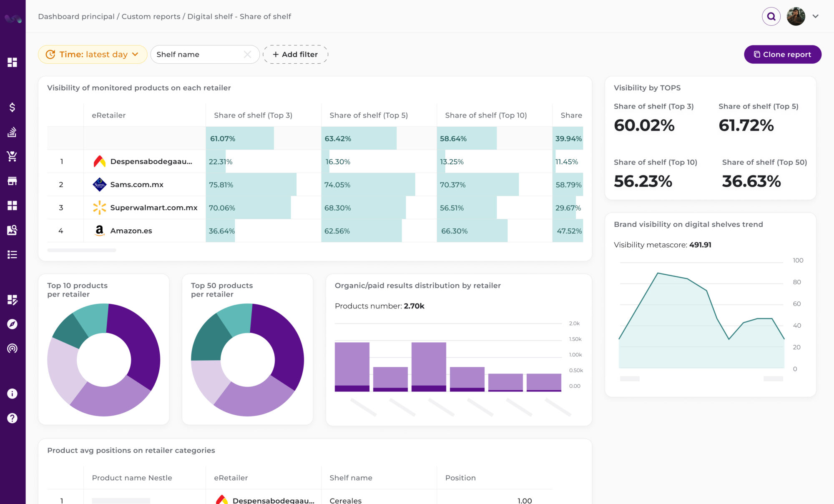Open the info icon at sidebar bottom
The width and height of the screenshot is (834, 504).
12,394
